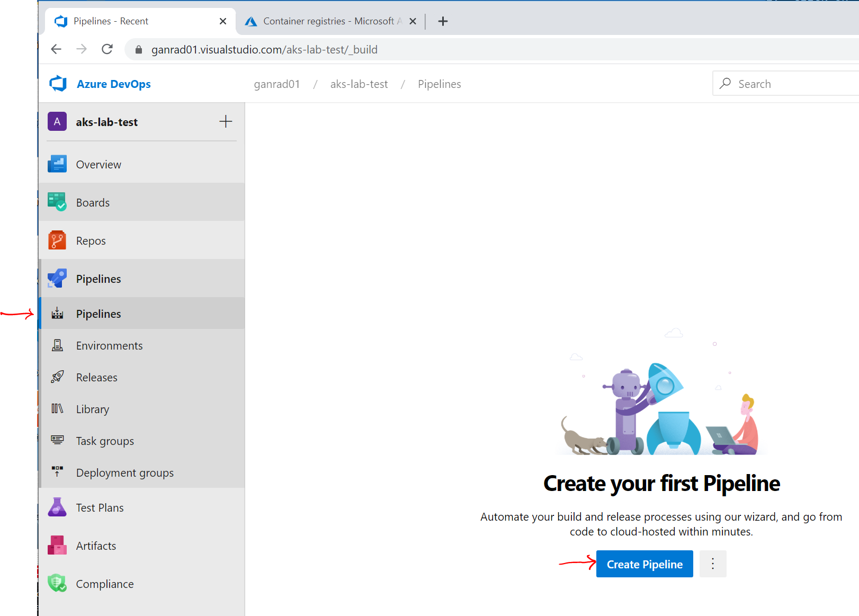
Task: Open the Task groups icon
Action: coord(57,440)
